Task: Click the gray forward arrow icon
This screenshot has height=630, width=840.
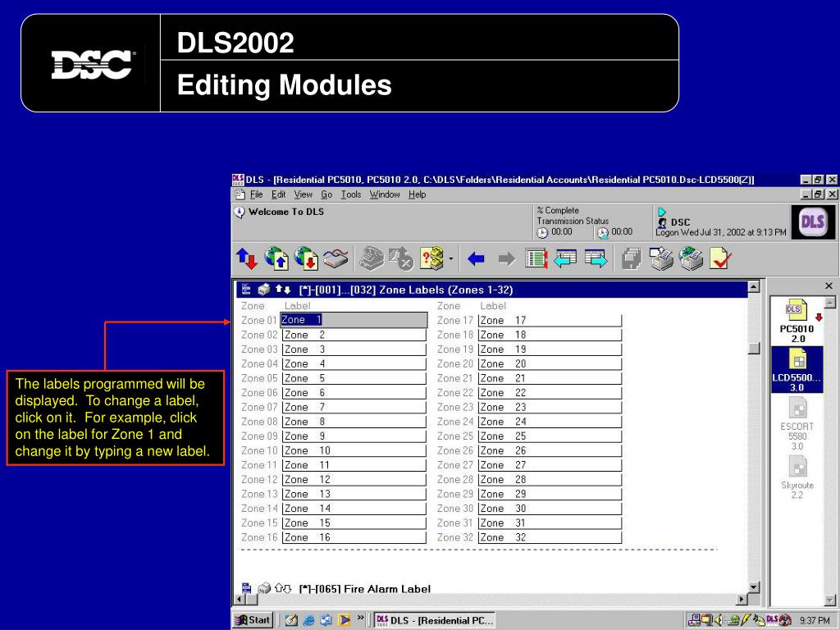Action: (x=506, y=259)
